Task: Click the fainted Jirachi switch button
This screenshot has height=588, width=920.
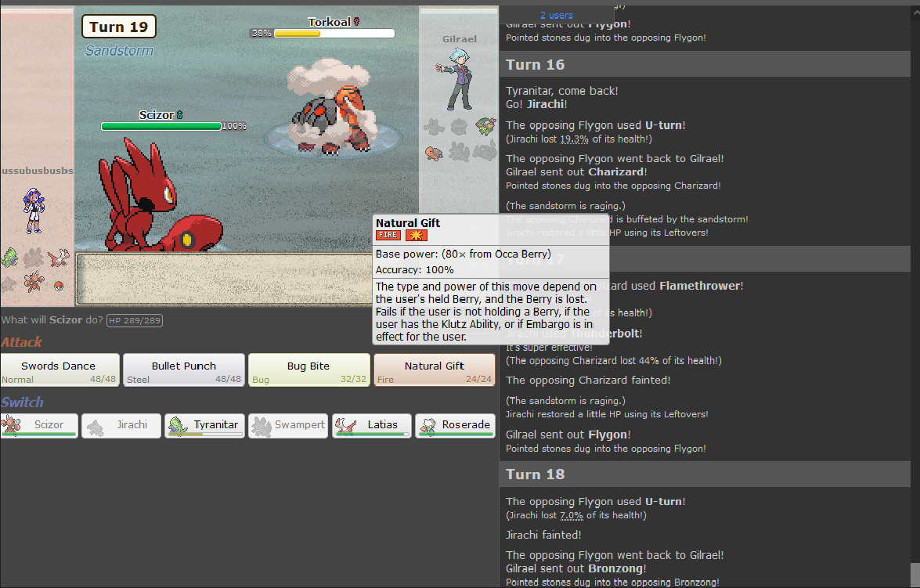Action: click(x=121, y=425)
